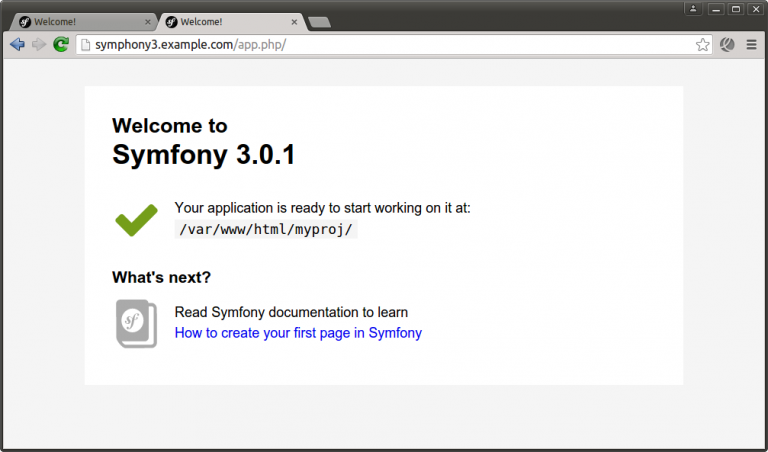Click the round extension icon beside the star
This screenshot has height=452, width=768.
pos(728,44)
